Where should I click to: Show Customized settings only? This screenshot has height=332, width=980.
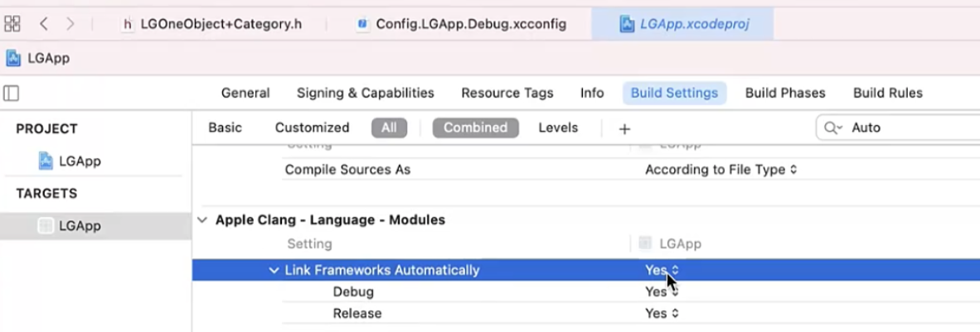[312, 128]
